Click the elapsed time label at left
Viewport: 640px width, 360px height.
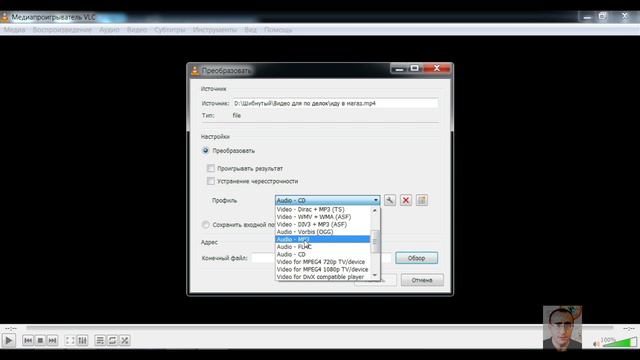tap(11, 328)
